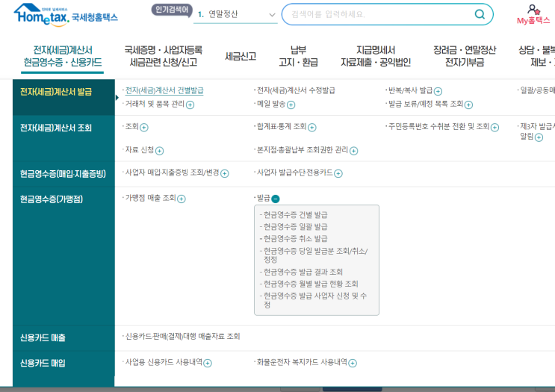Open 지급명세서 자료제출·공익법인 menu

(376, 56)
